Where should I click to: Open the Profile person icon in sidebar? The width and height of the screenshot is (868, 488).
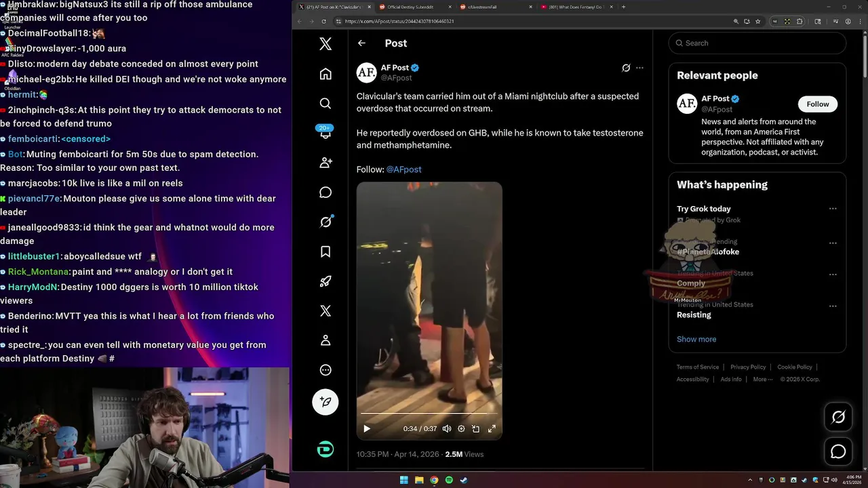tap(325, 340)
